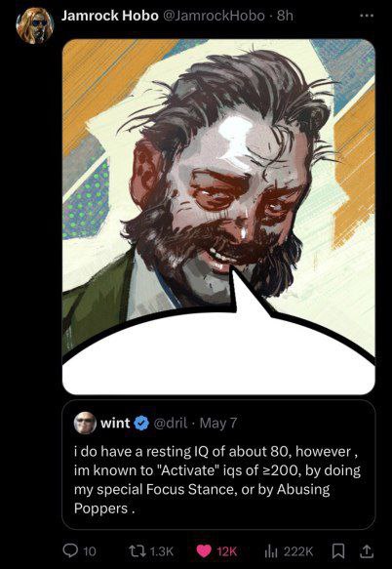Click the May 7 date on quoted tweet
This screenshot has height=569, width=392.
tap(218, 424)
